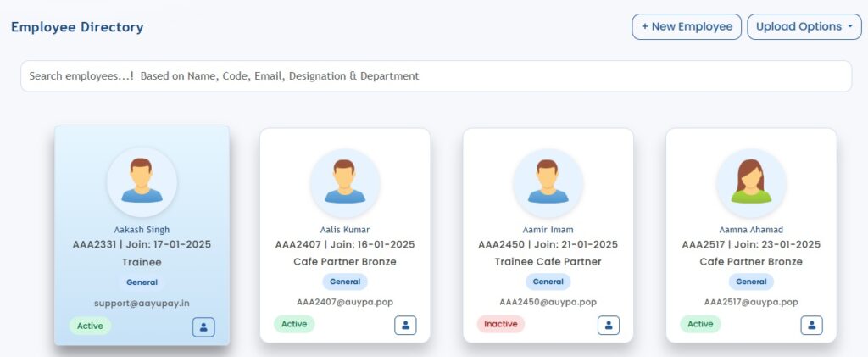Click the Employee Directory heading
Image resolution: width=868 pixels, height=357 pixels.
77,27
